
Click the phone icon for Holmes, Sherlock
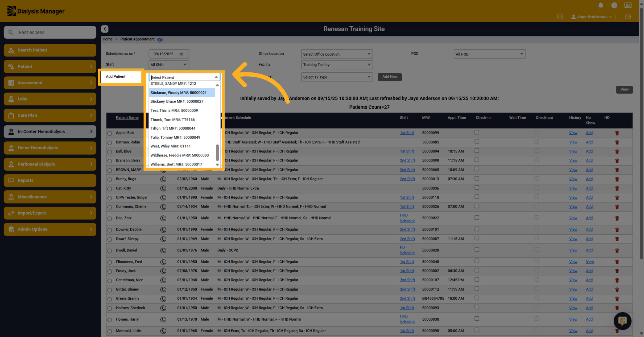click(x=163, y=308)
